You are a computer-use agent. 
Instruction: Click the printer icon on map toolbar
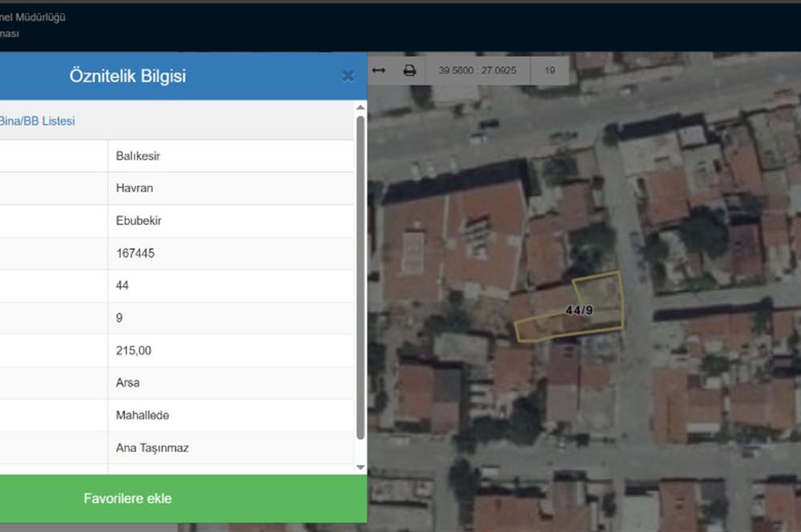pos(409,71)
